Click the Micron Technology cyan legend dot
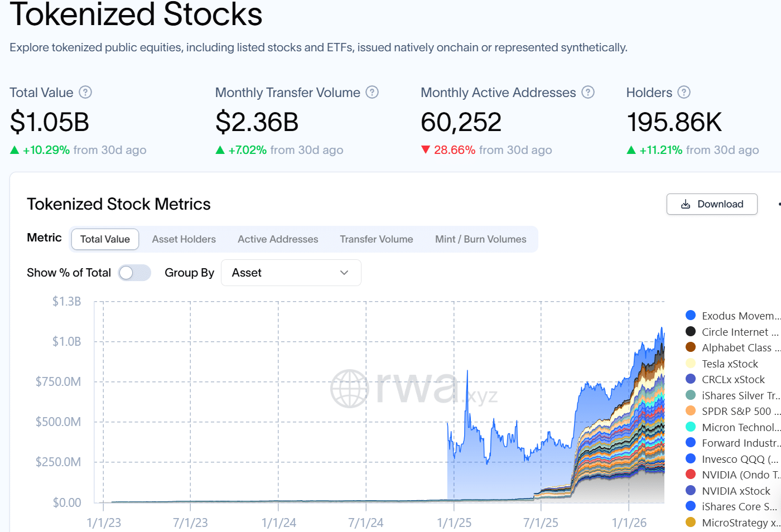Screen dimensions: 781x532 [691, 427]
